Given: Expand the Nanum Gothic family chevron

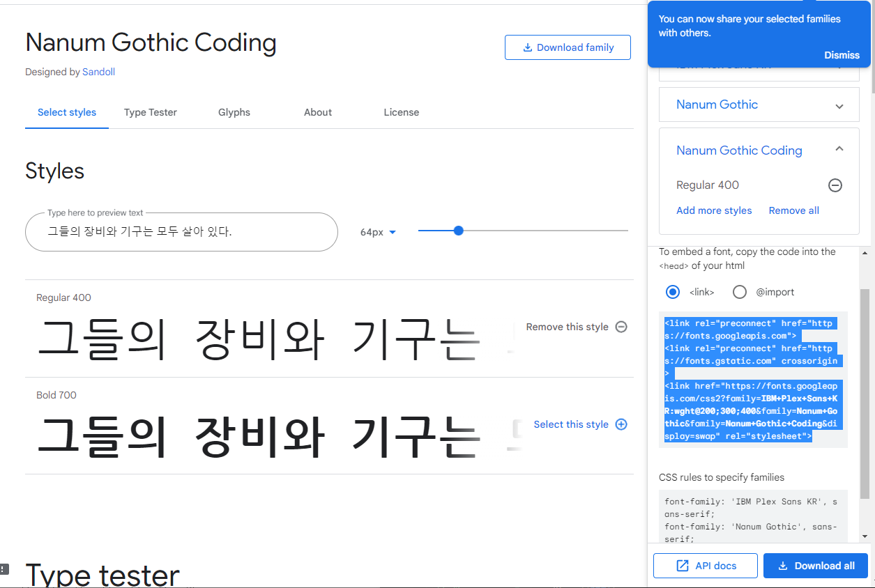Looking at the screenshot, I should (x=839, y=107).
